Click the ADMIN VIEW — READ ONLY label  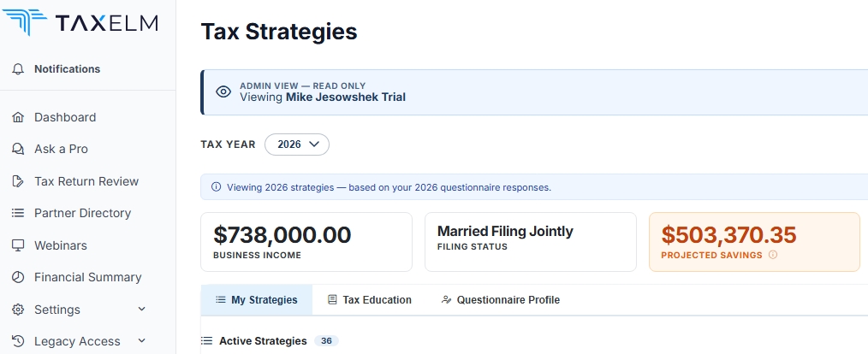[303, 86]
